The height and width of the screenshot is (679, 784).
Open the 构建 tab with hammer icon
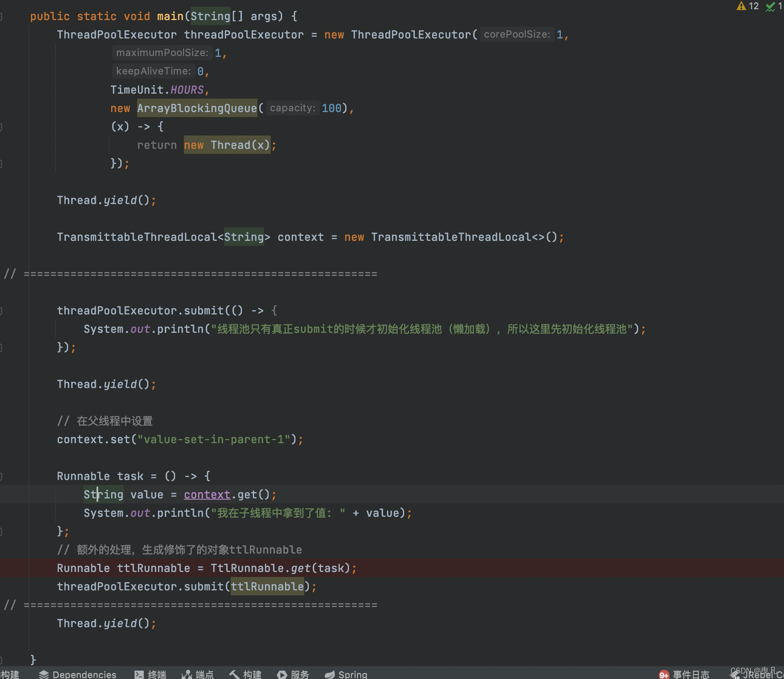(x=245, y=674)
